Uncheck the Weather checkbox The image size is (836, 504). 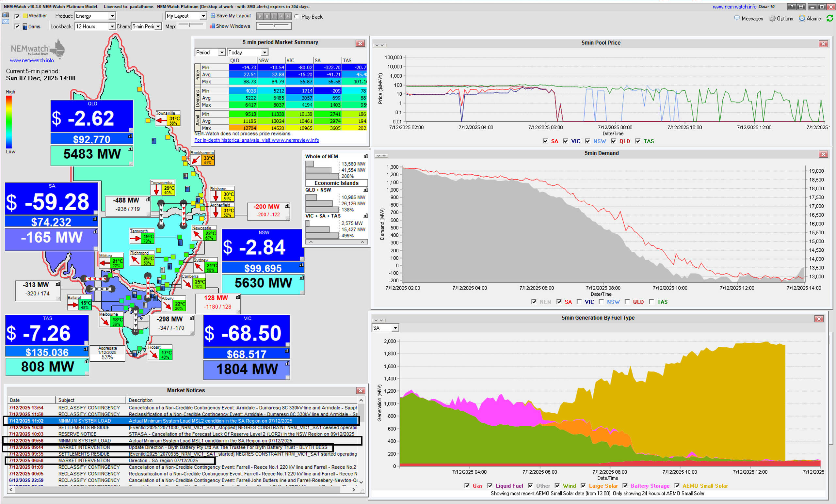click(x=17, y=16)
